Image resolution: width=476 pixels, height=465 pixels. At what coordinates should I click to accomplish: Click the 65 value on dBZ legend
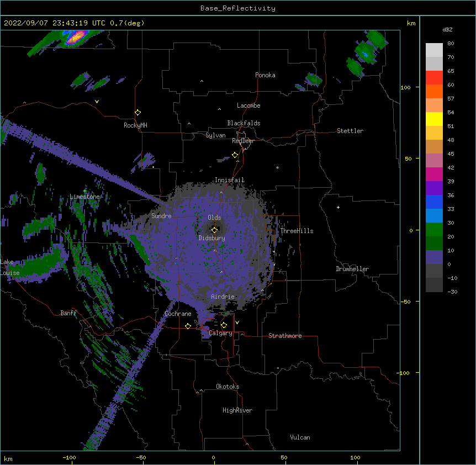click(x=451, y=71)
